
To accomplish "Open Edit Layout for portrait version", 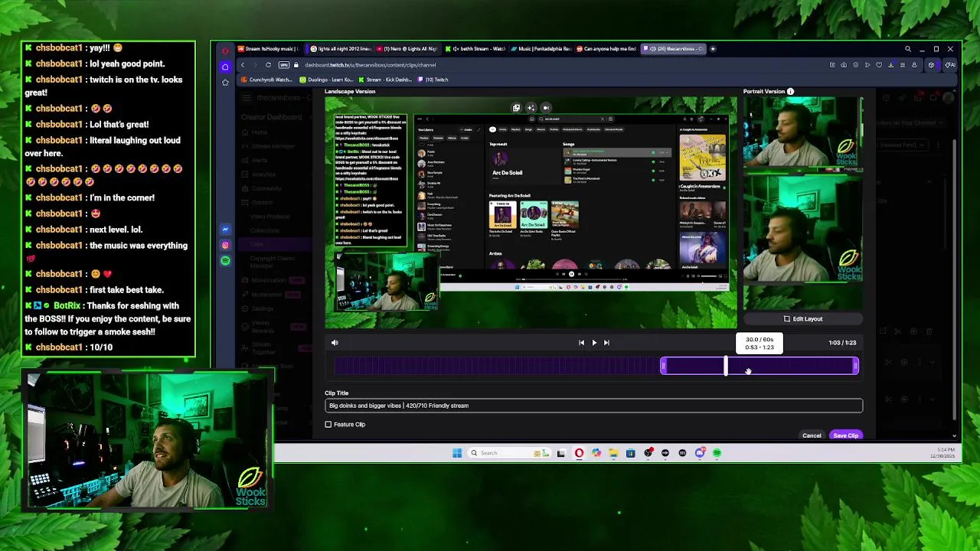I will coord(802,318).
